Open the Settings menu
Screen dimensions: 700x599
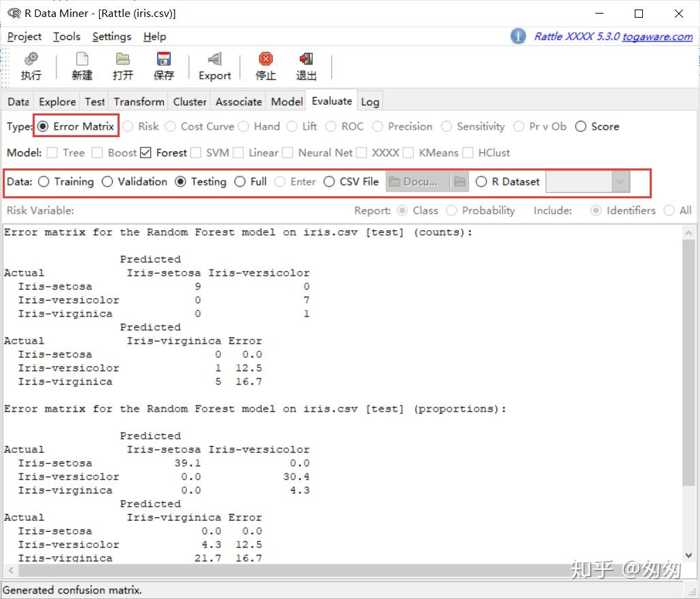pyautogui.click(x=111, y=37)
